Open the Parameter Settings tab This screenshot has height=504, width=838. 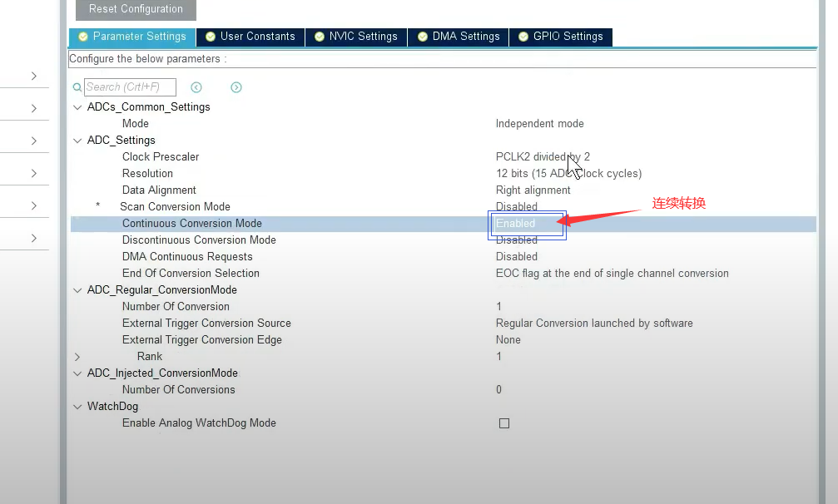[x=132, y=37]
